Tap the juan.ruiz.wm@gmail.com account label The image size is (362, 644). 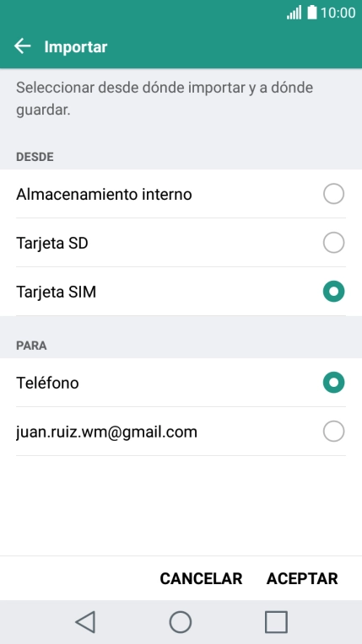click(x=106, y=432)
